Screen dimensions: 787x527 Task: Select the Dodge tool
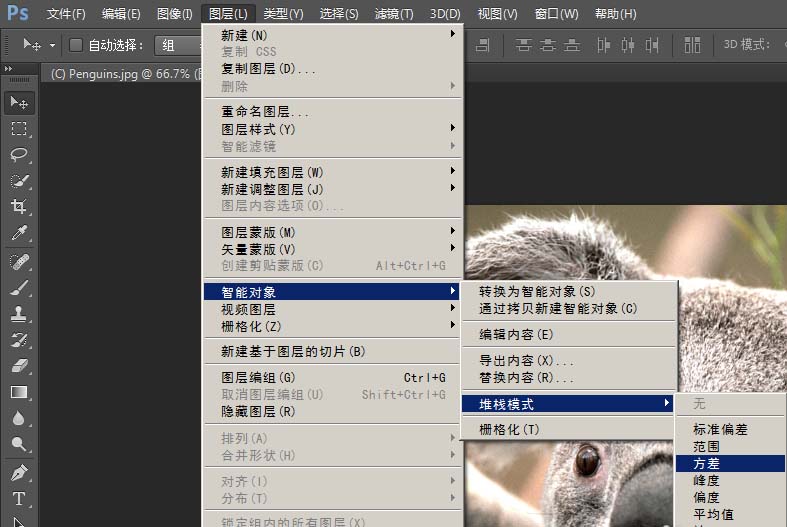[x=19, y=444]
